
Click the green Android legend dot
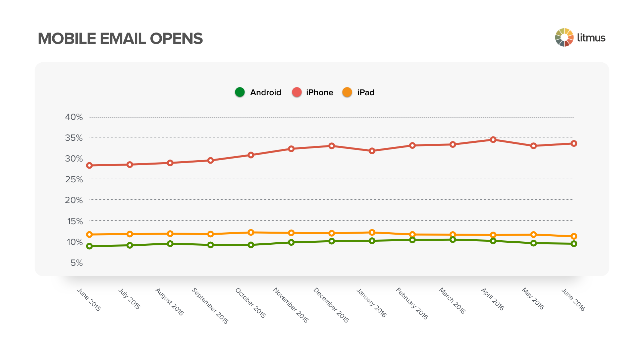[240, 92]
